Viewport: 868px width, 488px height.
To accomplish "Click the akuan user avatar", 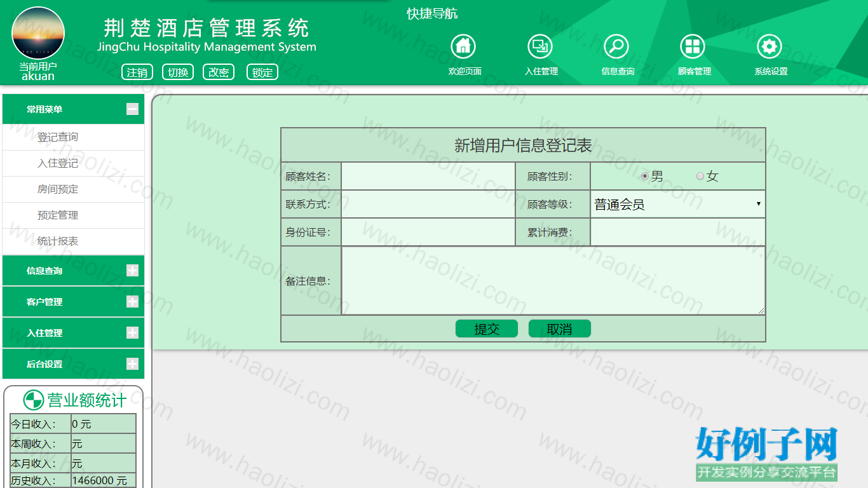I will tap(38, 33).
